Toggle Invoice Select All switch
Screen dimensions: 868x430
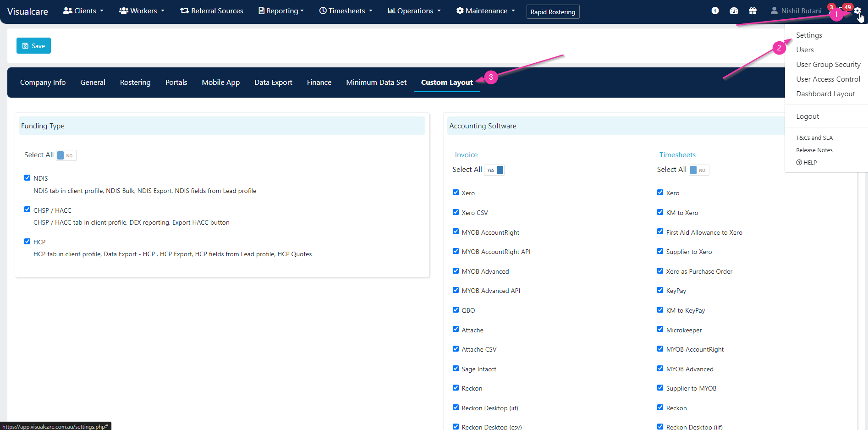coord(494,170)
